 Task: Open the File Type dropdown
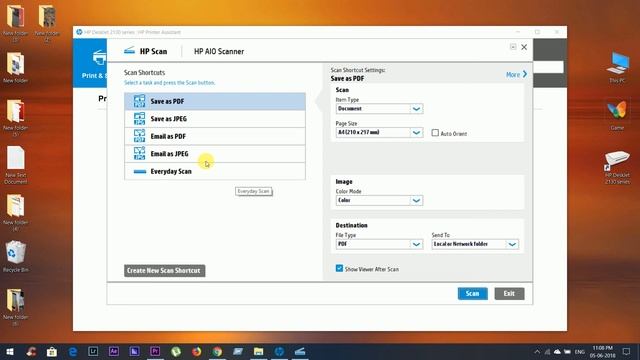[x=379, y=244]
